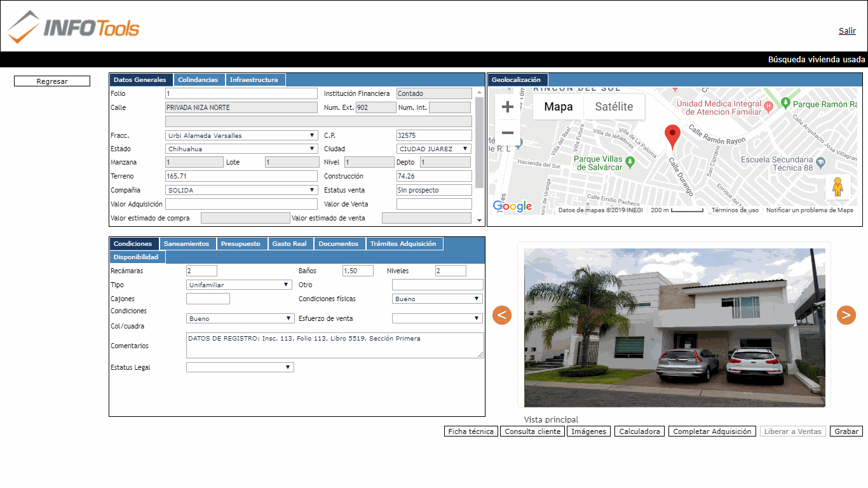Viewport: 868px width, 488px height.
Task: Click the Estatus venta field
Action: pos(434,190)
